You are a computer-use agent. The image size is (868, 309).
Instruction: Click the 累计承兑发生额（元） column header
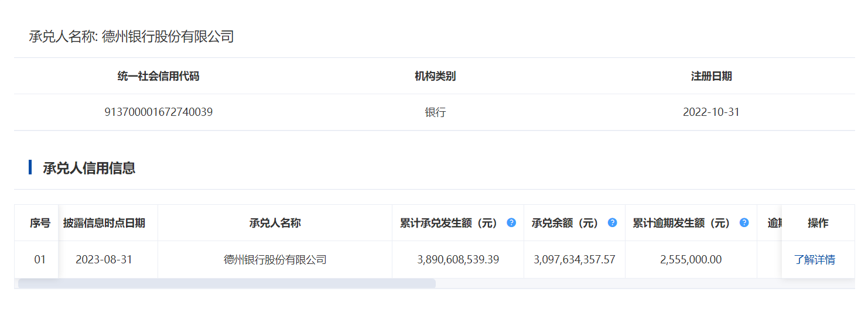point(449,223)
